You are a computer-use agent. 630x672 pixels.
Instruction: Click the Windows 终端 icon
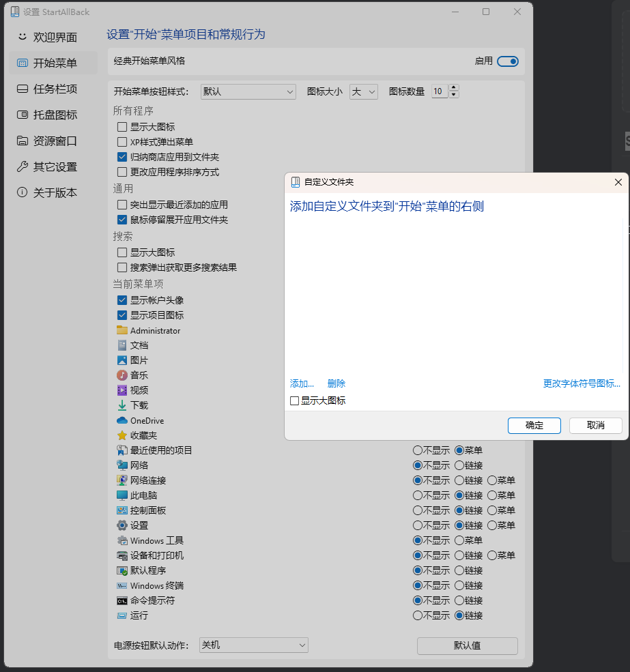click(122, 585)
